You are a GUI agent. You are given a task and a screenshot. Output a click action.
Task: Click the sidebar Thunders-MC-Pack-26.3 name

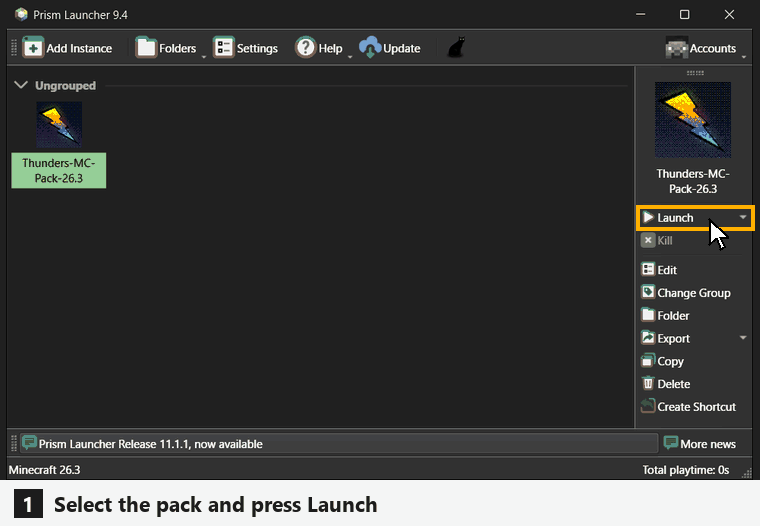(693, 181)
